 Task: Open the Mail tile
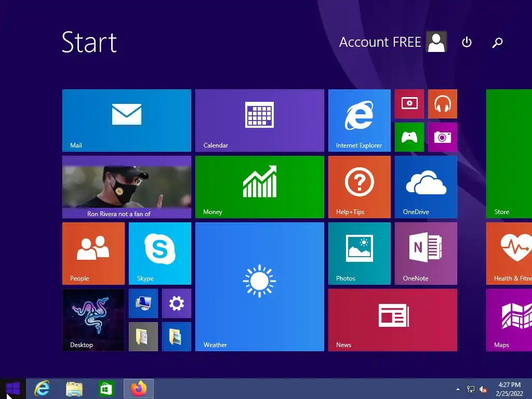point(127,121)
